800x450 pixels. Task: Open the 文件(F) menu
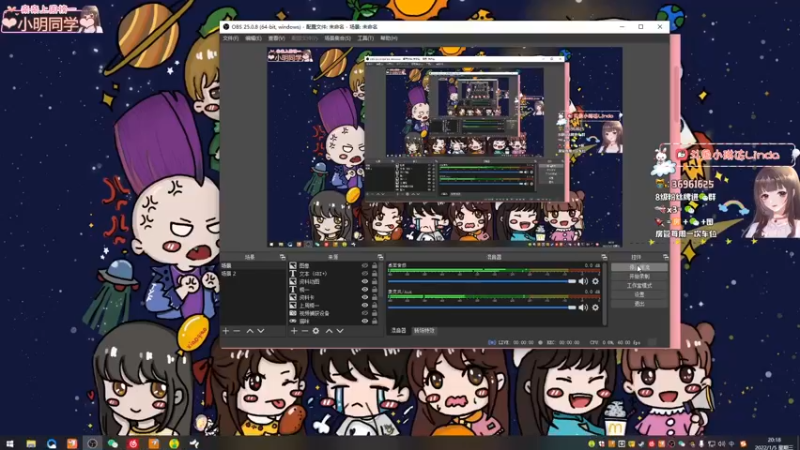pyautogui.click(x=231, y=38)
